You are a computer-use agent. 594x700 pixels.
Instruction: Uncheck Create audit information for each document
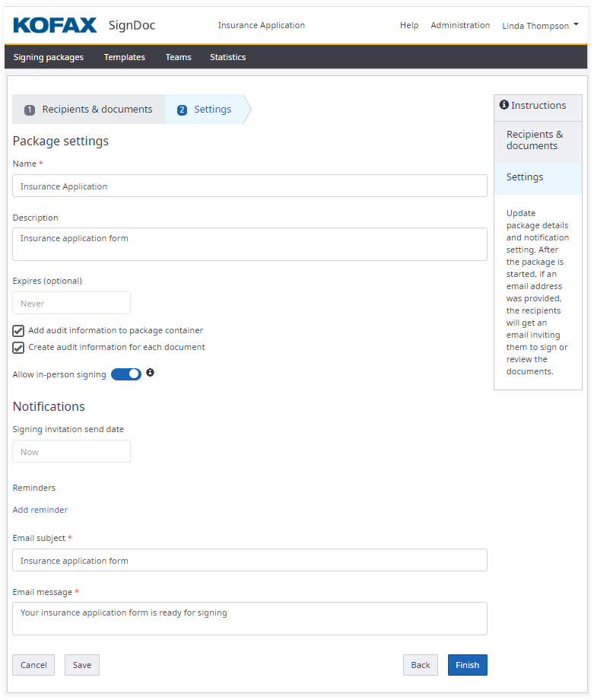pos(19,348)
